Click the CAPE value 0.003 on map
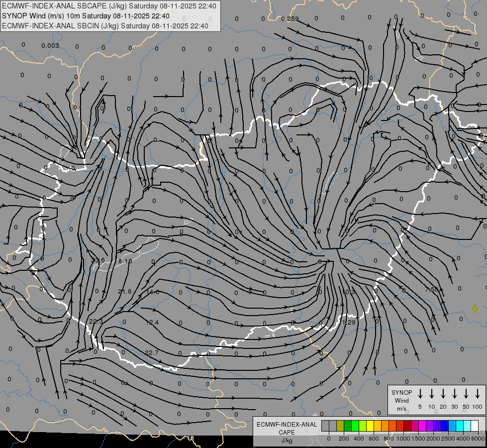 tap(50, 46)
